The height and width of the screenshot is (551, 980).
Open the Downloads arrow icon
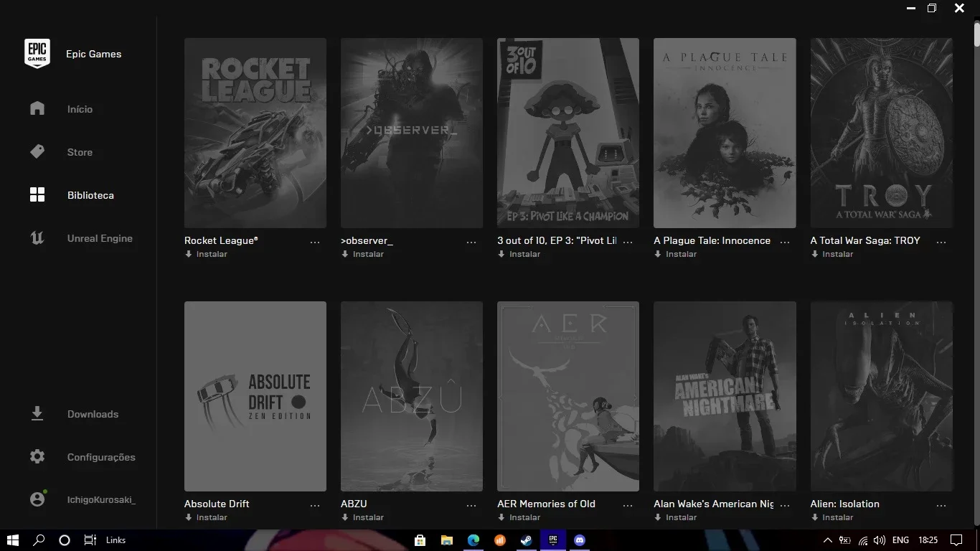[x=37, y=414]
